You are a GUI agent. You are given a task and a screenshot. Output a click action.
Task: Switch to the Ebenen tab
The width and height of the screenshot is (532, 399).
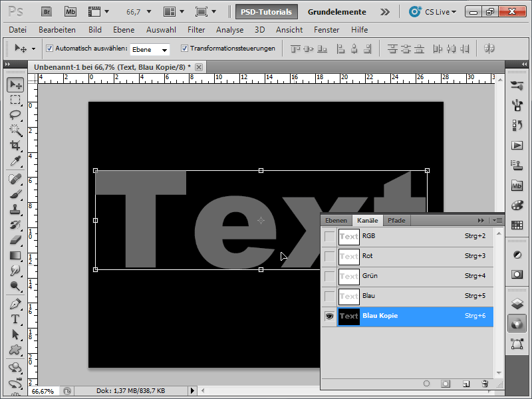[336, 221]
